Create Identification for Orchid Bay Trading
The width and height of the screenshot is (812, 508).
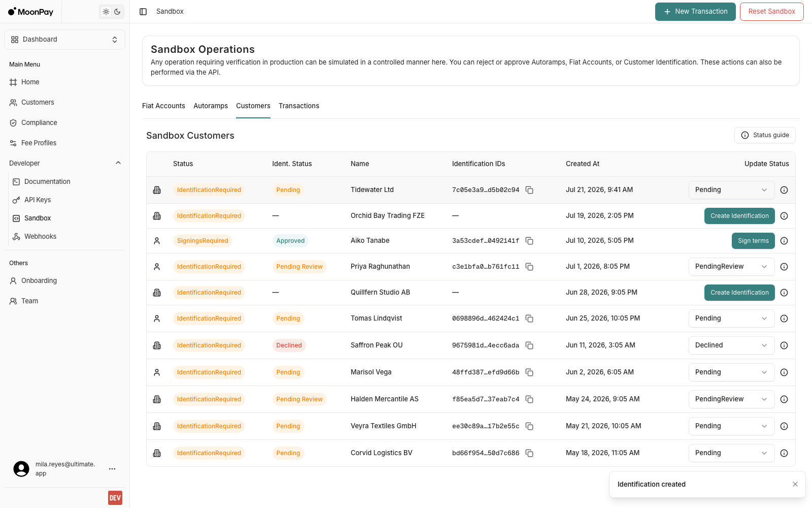(739, 216)
